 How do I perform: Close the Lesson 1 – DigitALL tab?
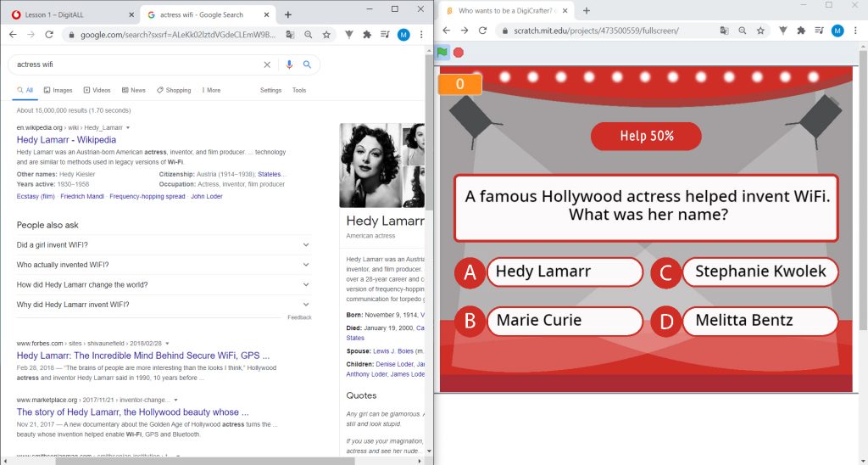click(x=131, y=15)
